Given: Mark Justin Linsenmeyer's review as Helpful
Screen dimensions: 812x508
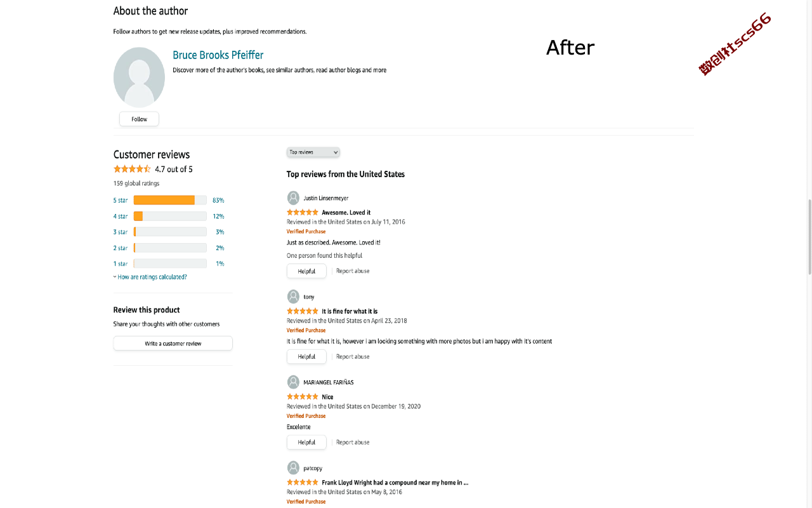Looking at the screenshot, I should point(306,271).
